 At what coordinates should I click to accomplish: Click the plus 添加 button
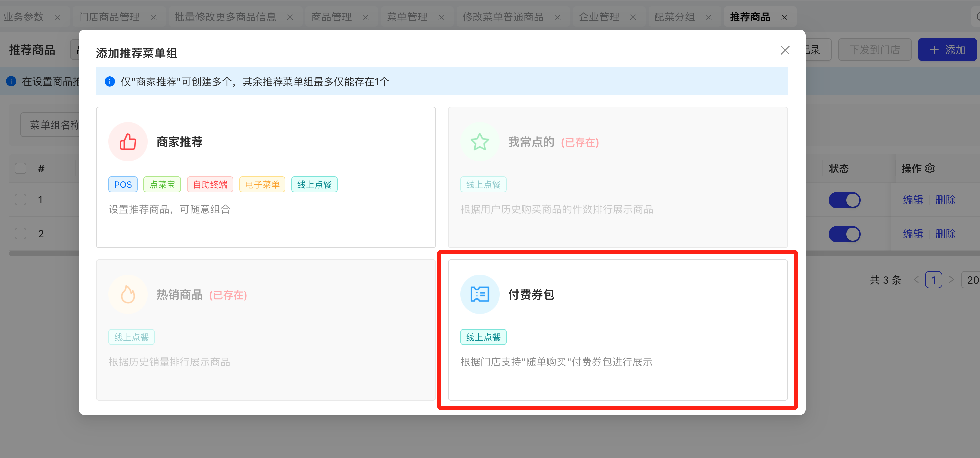tap(947, 50)
